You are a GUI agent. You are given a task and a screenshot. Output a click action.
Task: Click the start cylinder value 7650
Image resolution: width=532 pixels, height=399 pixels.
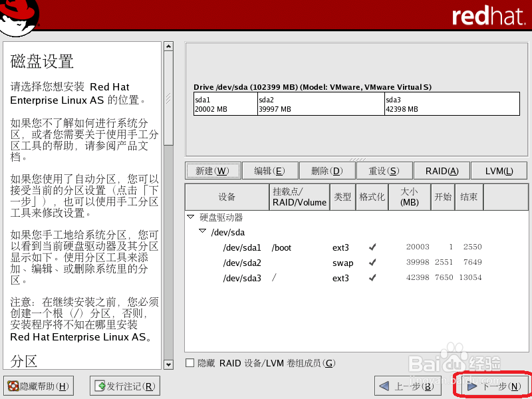pyautogui.click(x=444, y=277)
